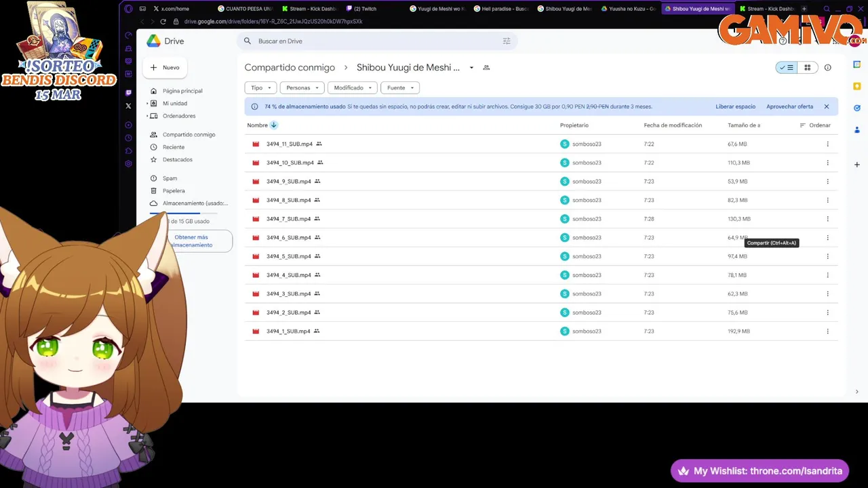868x488 pixels.
Task: Open Reciente in sidebar
Action: [174, 147]
